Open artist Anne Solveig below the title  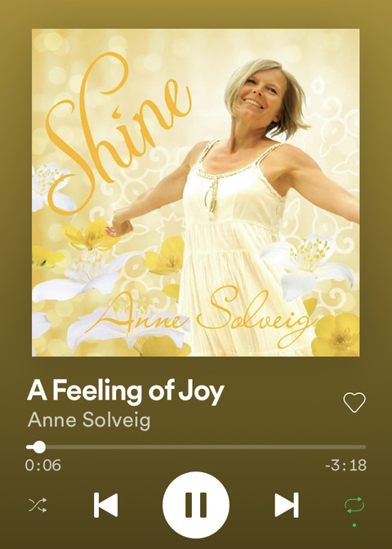[x=89, y=420]
